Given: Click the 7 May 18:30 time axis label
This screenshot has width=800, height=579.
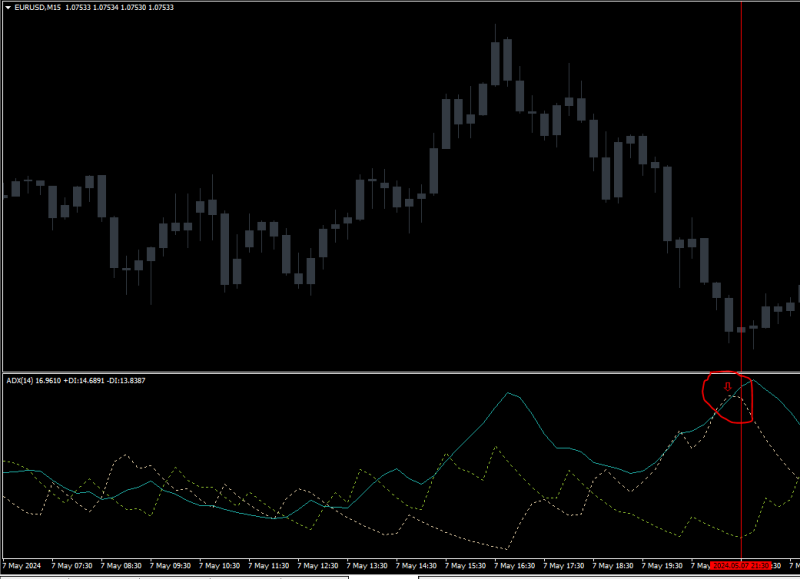Looking at the screenshot, I should click(613, 566).
